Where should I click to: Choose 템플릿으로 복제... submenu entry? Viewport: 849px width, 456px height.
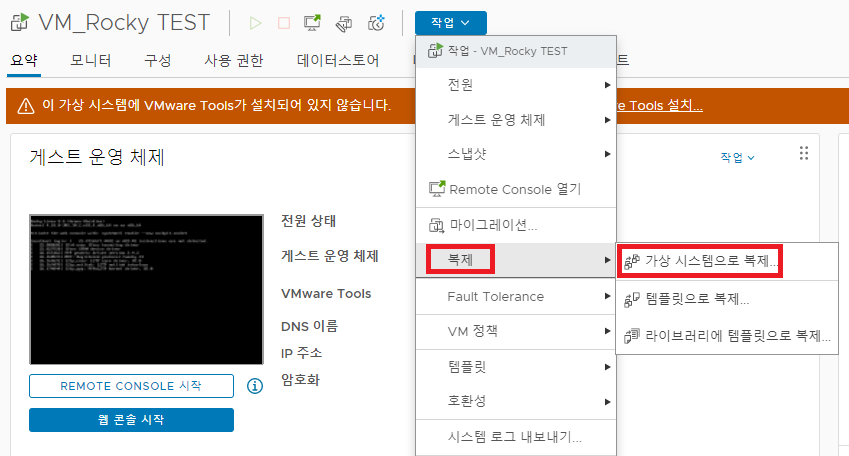(x=727, y=299)
